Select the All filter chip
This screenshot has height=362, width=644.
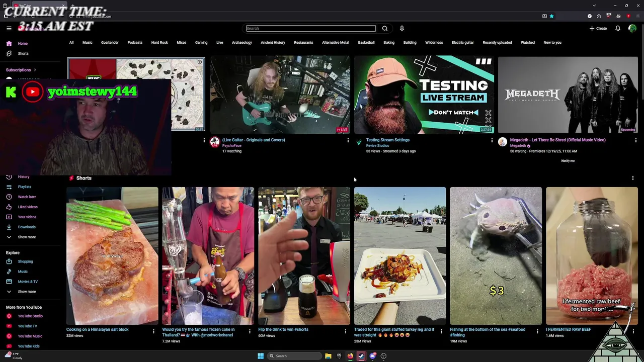[x=71, y=43]
